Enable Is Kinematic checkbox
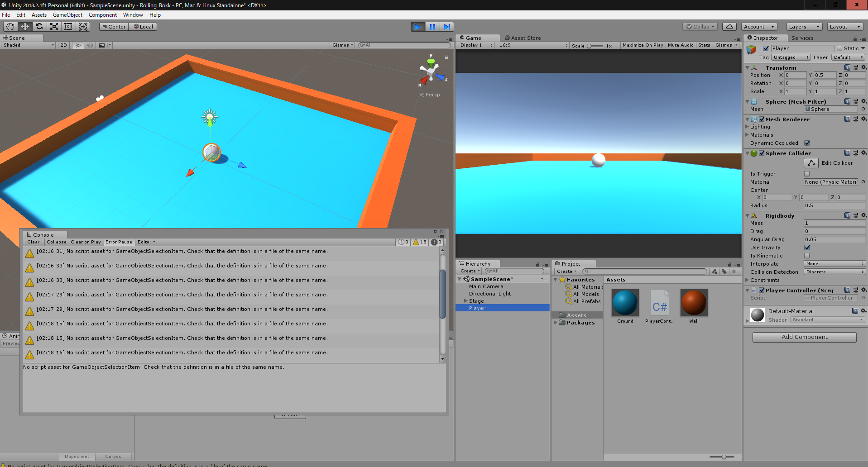The width and height of the screenshot is (868, 467). tap(807, 256)
